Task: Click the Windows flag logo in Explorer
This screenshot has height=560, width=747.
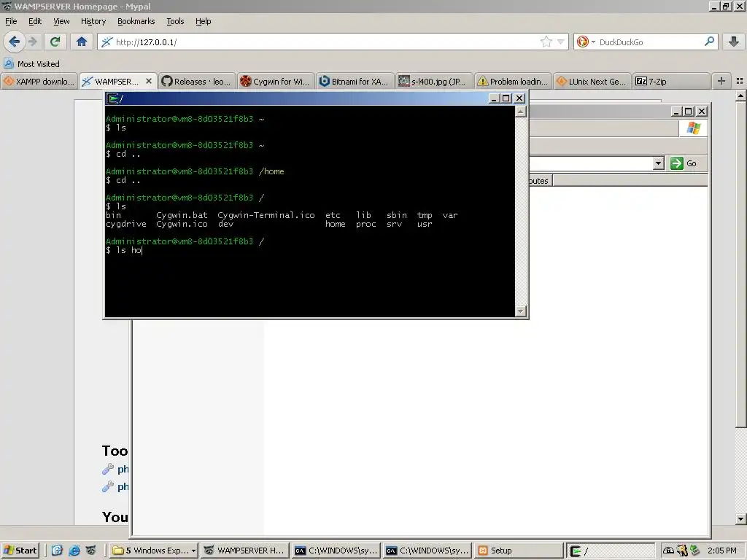Action: click(693, 128)
